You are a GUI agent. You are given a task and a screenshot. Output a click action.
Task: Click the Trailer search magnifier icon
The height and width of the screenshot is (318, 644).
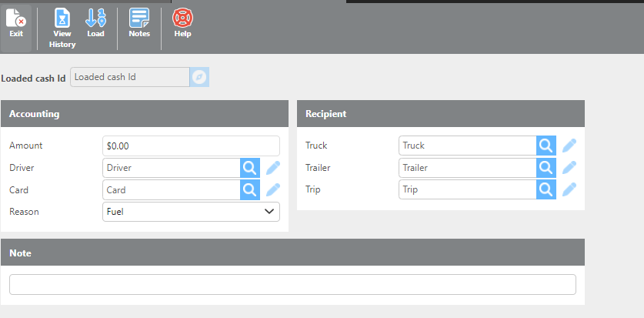pos(546,167)
